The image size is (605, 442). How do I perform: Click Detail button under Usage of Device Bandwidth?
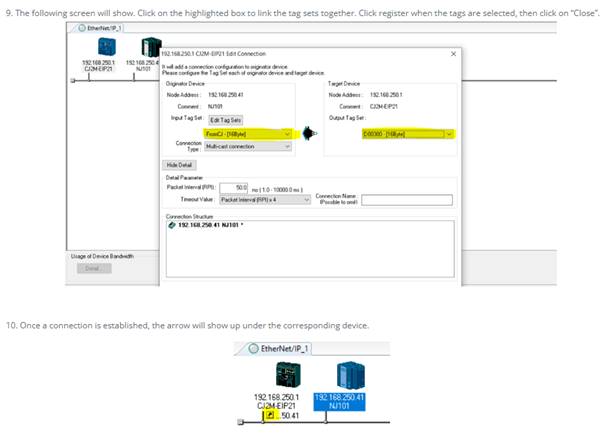tap(94, 268)
